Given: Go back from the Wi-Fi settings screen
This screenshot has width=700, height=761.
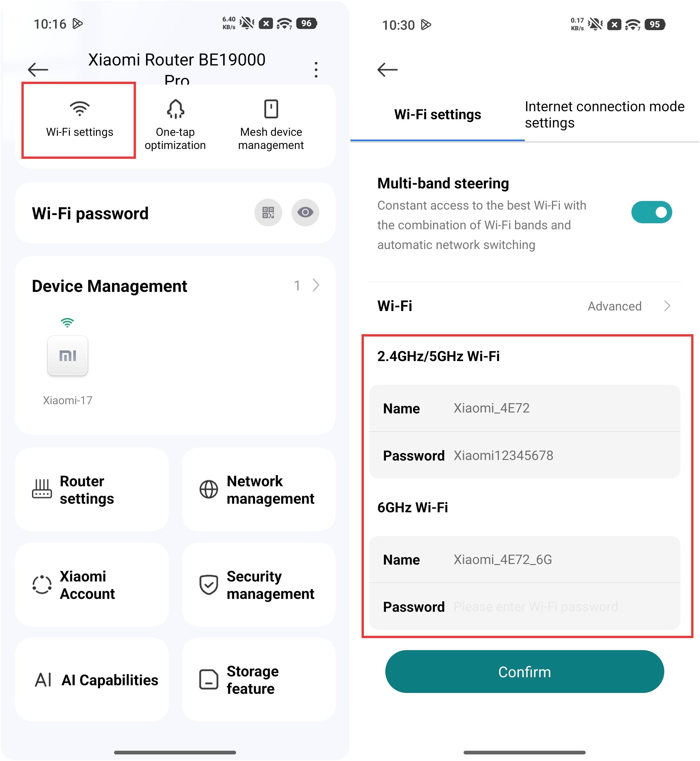Looking at the screenshot, I should 387,70.
